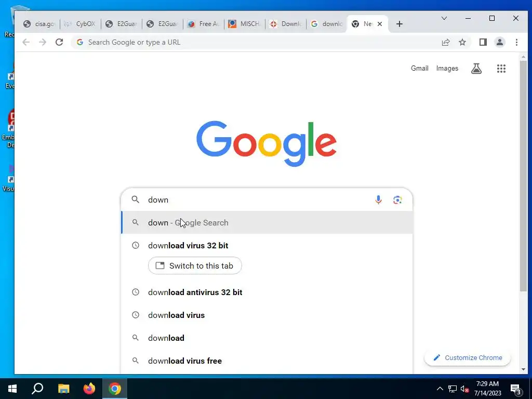Choose the plain 'download virus' history suggestion

[267, 315]
